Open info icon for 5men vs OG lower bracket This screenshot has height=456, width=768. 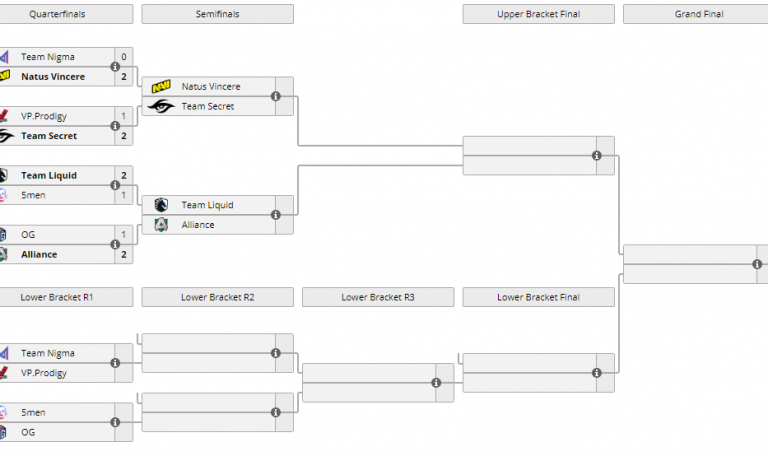(x=115, y=422)
